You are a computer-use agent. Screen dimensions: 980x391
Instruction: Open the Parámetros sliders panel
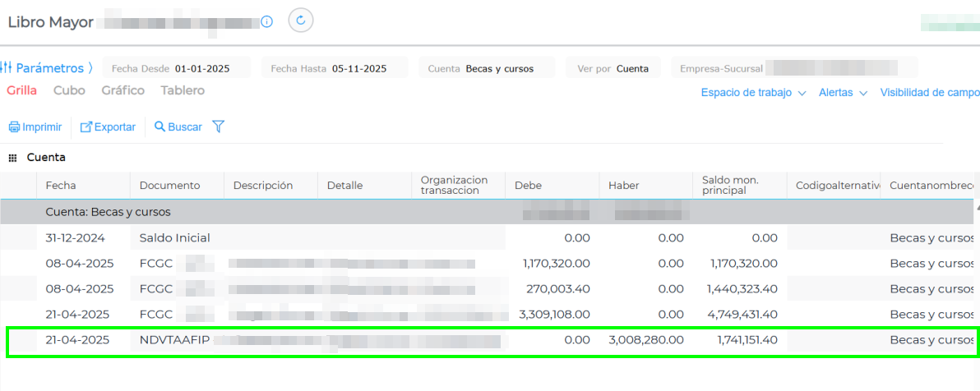(7, 68)
